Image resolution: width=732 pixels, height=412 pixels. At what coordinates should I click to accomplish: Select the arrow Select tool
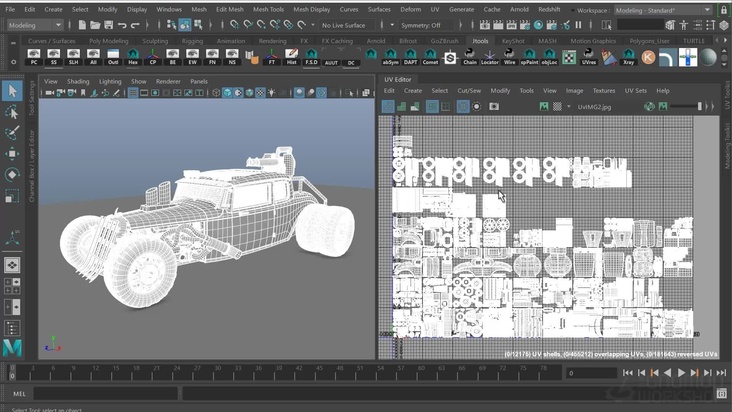tap(12, 92)
